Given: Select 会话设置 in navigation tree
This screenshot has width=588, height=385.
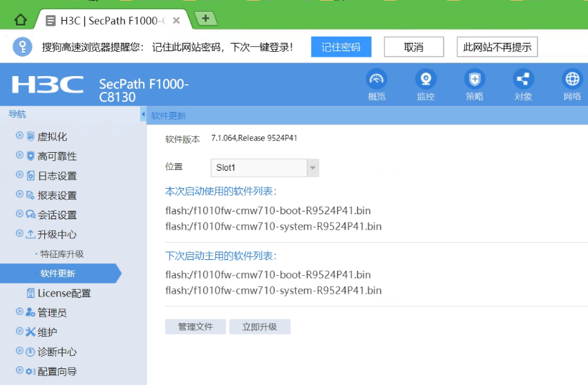Looking at the screenshot, I should (x=57, y=215).
